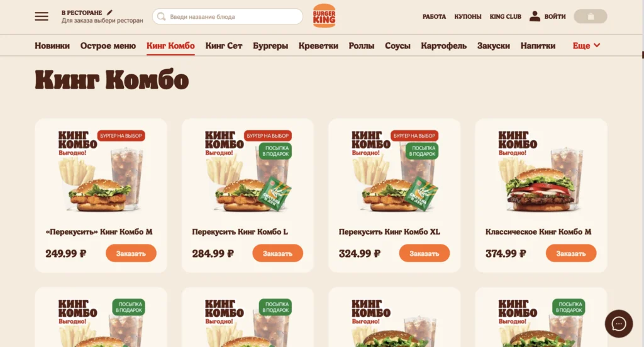Open the chat support bubble icon
Screen dimensions: 644x347
(619, 324)
